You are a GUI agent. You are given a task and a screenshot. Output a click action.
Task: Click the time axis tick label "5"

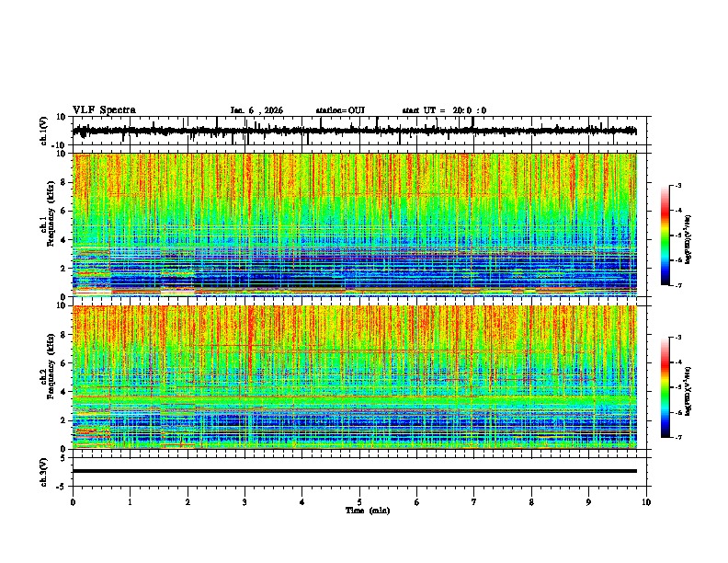pyautogui.click(x=359, y=502)
